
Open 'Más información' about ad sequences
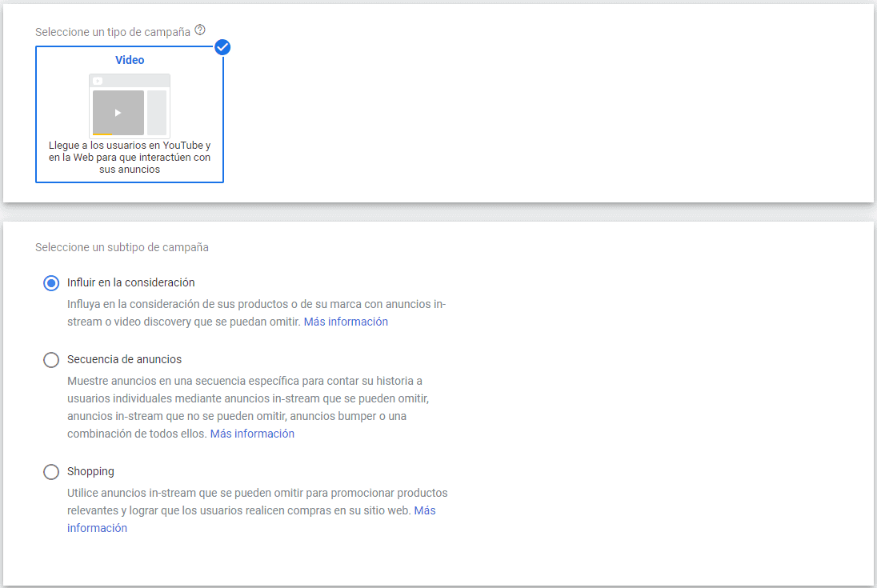[252, 434]
